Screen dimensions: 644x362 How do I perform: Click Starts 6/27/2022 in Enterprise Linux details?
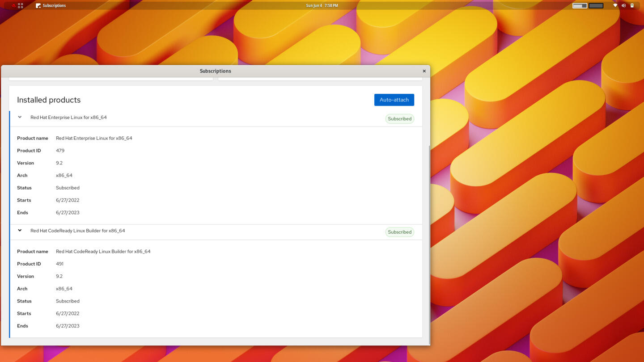(68, 200)
